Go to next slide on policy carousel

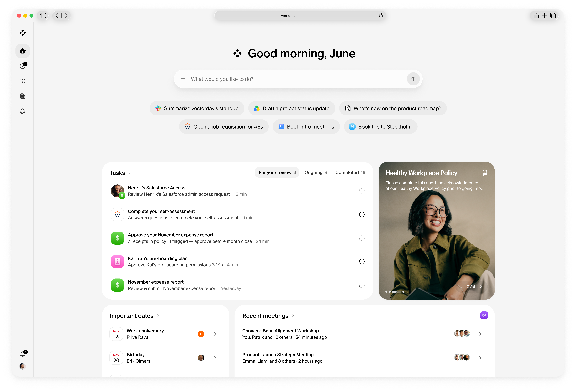click(481, 287)
